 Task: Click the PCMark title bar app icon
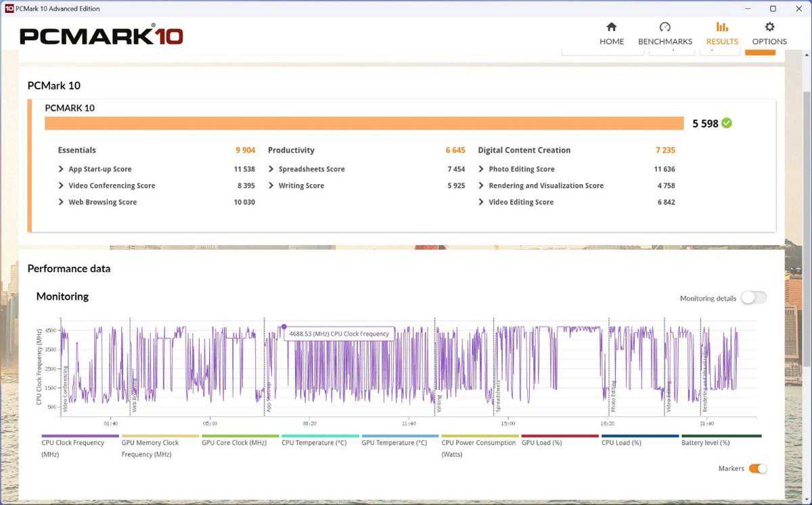[9, 9]
